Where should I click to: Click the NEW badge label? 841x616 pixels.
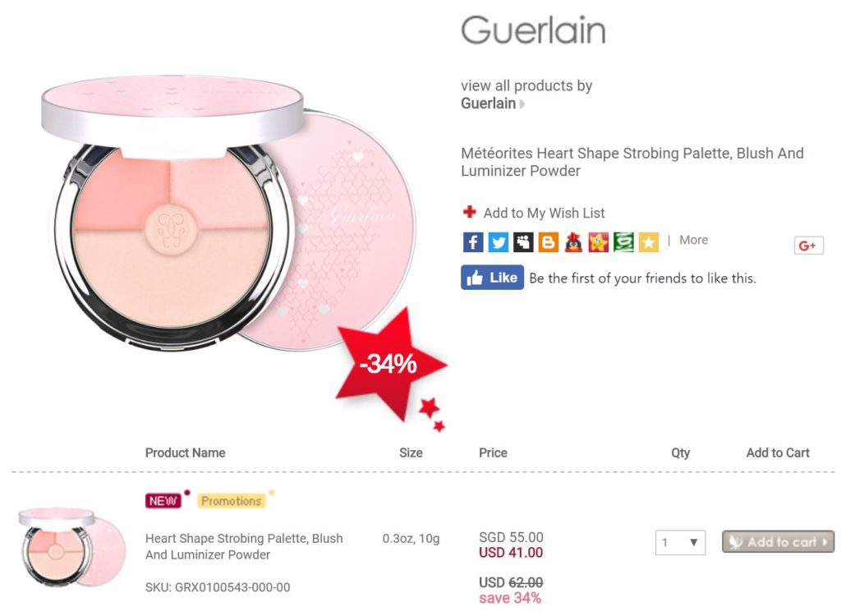click(163, 500)
